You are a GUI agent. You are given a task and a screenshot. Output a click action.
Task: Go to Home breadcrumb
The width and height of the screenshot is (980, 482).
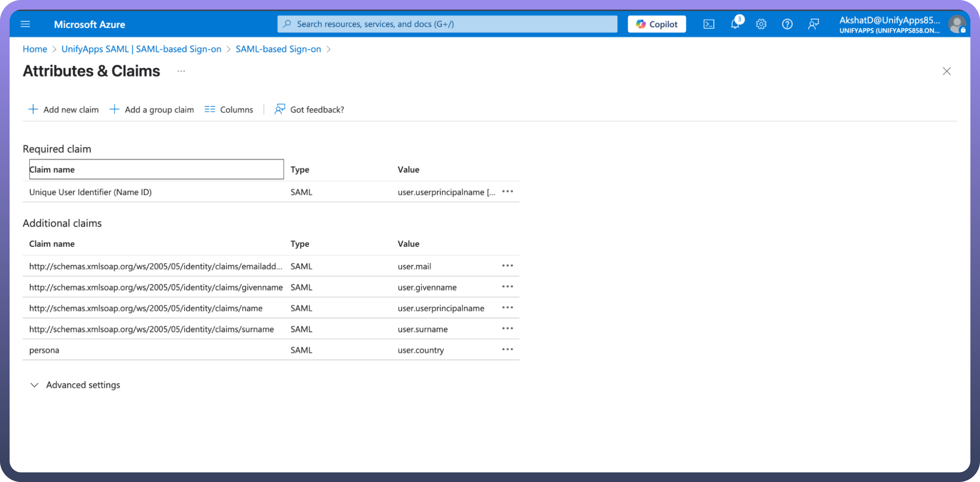(35, 49)
